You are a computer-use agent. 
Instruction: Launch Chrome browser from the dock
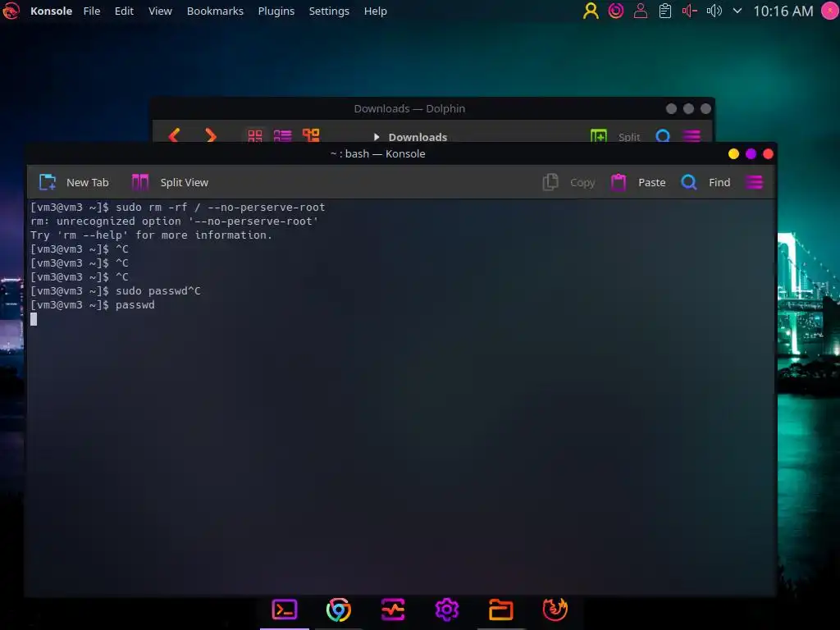click(x=339, y=609)
